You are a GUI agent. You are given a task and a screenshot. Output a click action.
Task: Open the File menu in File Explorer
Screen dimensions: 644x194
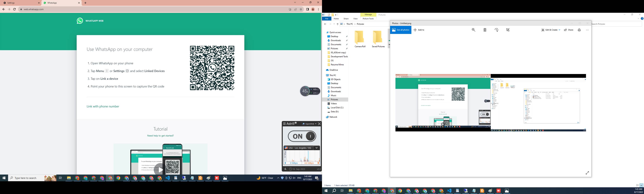click(326, 19)
